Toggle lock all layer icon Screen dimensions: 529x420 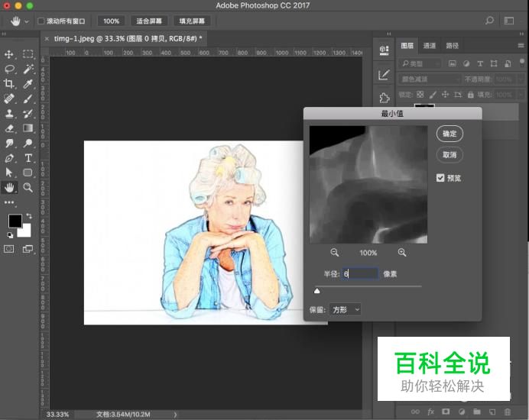[470, 95]
